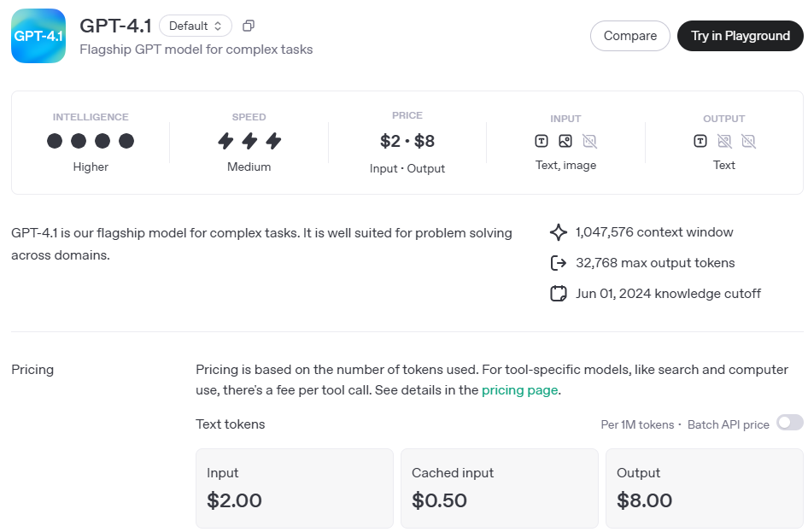Click the max output tokens arrow icon

(x=559, y=263)
